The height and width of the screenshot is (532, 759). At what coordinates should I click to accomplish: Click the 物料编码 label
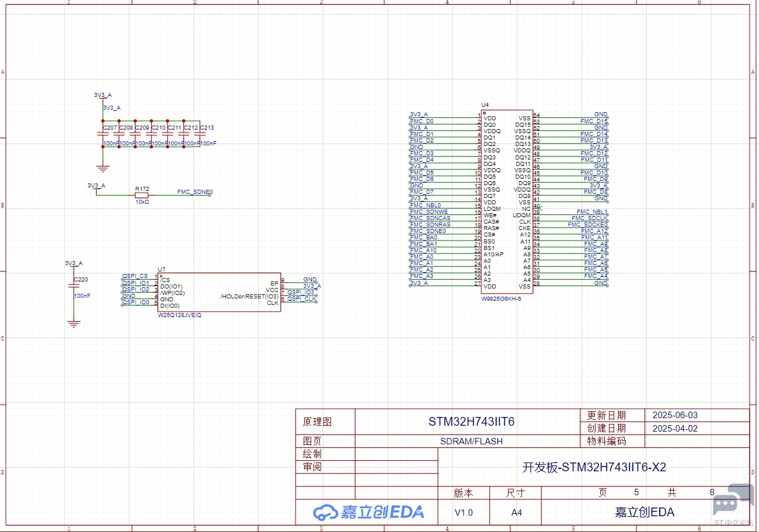tap(606, 441)
